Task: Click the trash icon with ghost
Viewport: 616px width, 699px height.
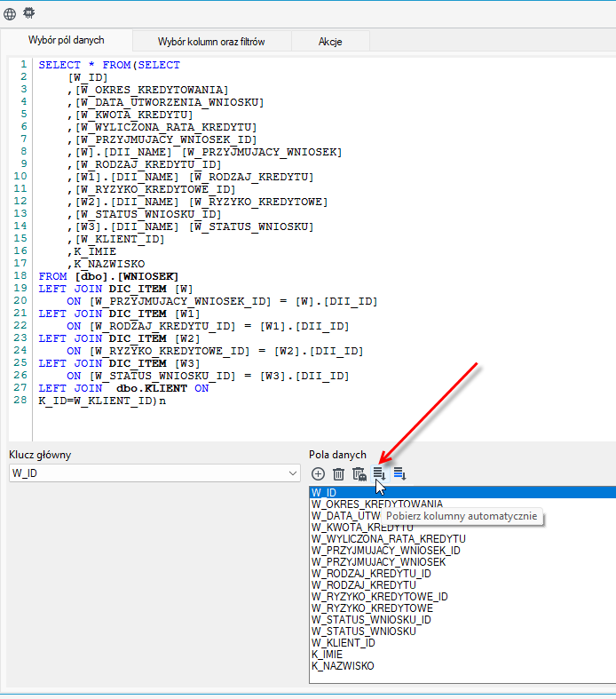Action: tap(359, 474)
